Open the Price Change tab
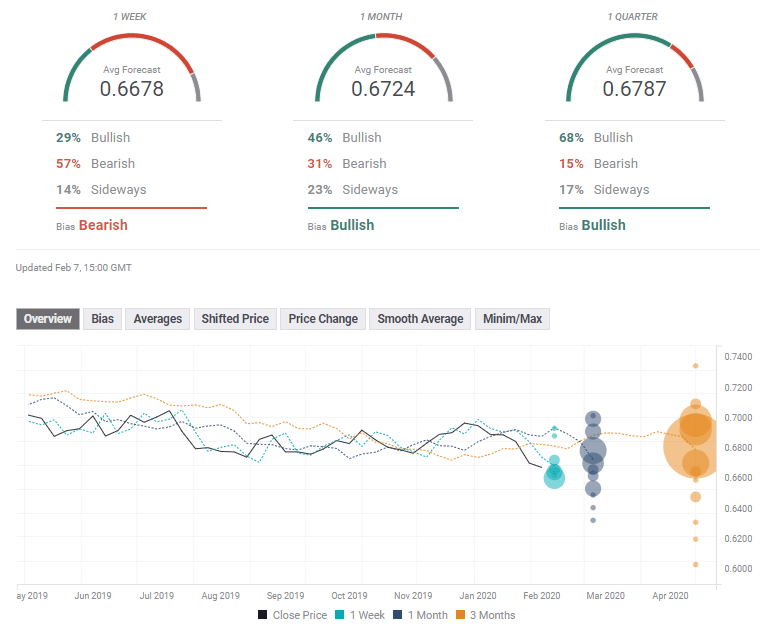Screen dimensions: 774x628 (x=322, y=319)
